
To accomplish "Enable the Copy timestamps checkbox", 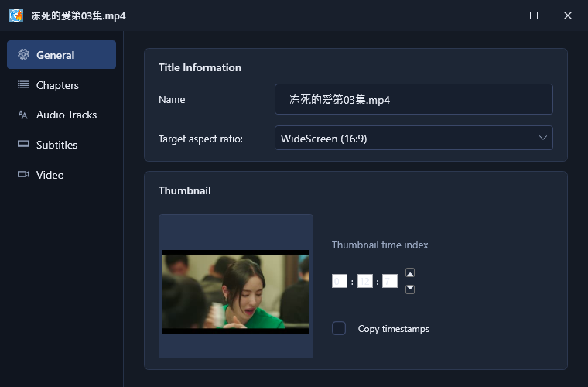I will click(339, 328).
